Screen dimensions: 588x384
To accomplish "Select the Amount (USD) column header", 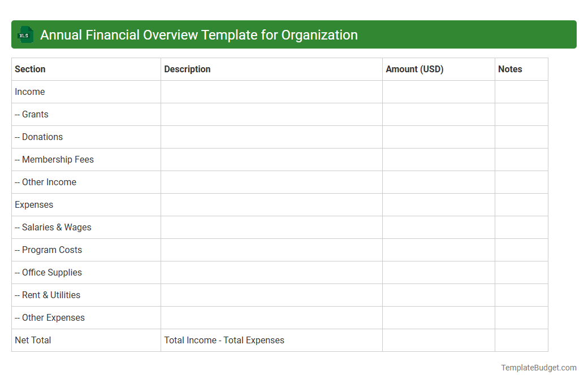I will point(414,69).
